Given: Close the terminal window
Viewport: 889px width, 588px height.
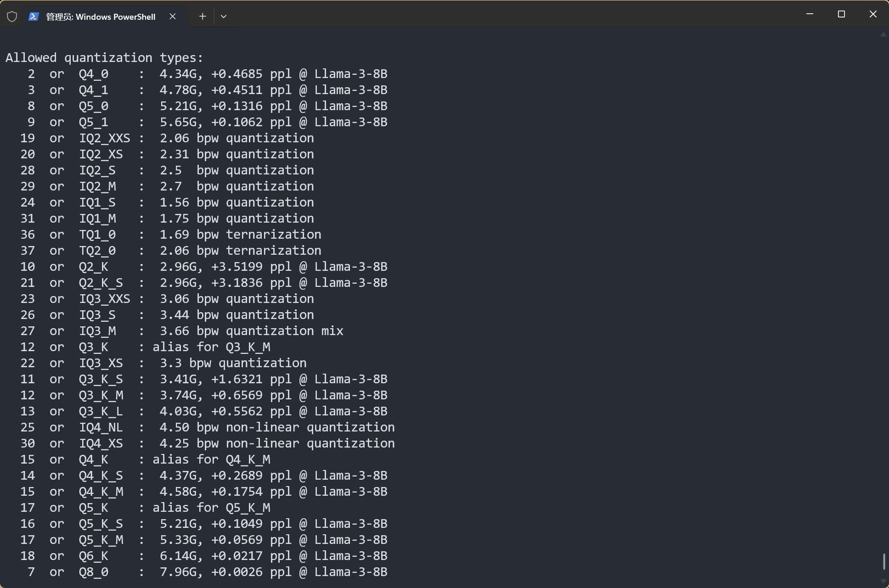Looking at the screenshot, I should coord(873,14).
